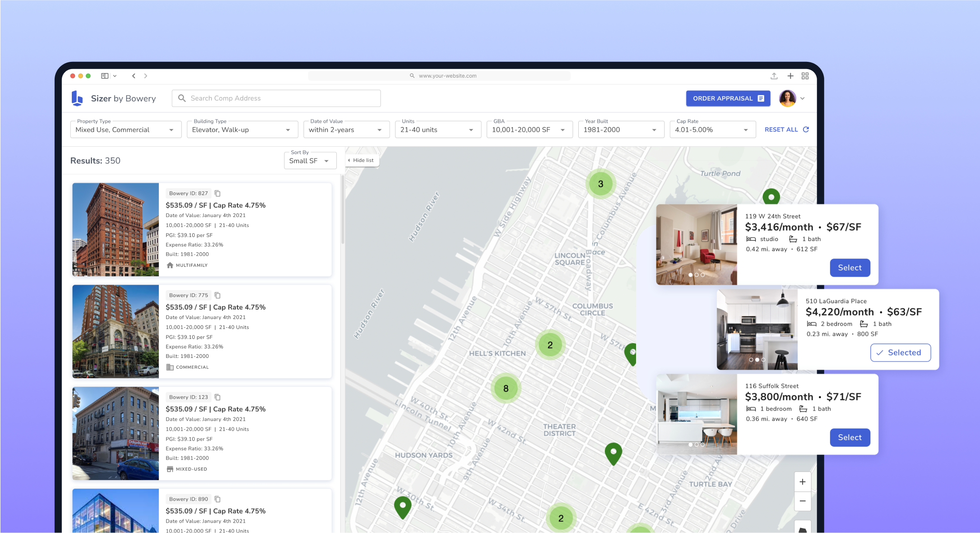Open the Cap Rate dropdown
The image size is (980, 533).
[713, 130]
